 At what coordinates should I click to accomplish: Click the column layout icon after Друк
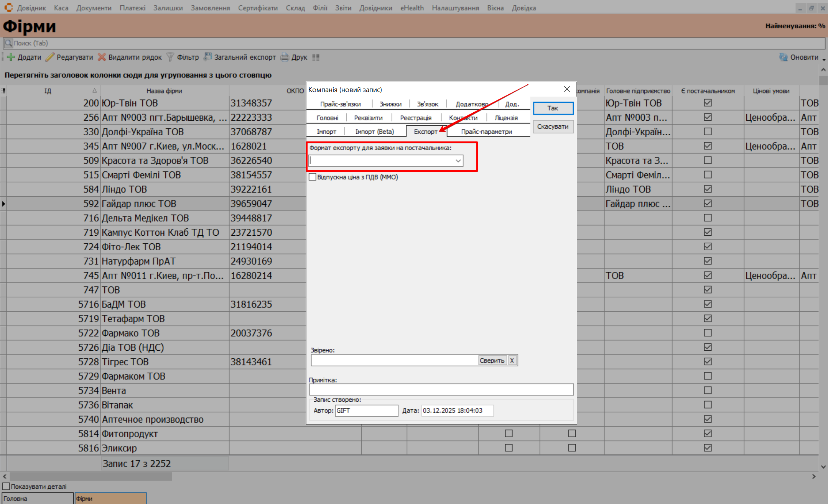tap(316, 57)
